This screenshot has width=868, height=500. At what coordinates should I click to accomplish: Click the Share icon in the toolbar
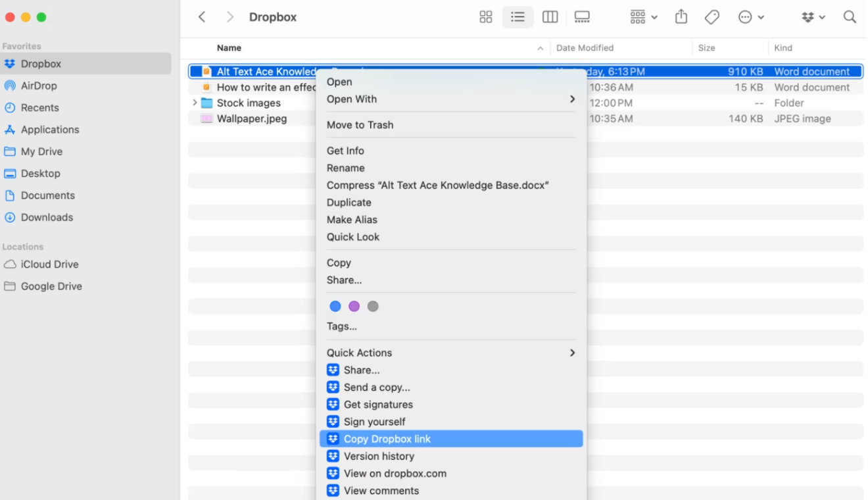681,16
